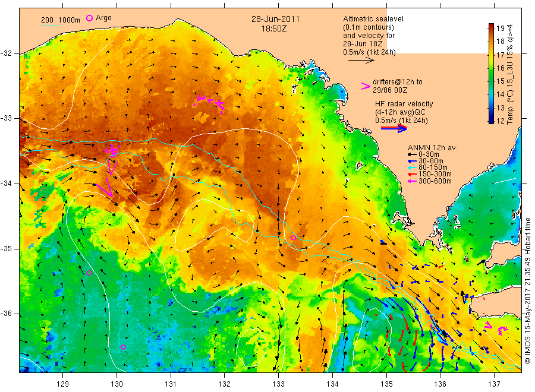This screenshot has width=535, height=392.
Task: Click the 'drifters@12h to' legend text
Action: (398, 82)
